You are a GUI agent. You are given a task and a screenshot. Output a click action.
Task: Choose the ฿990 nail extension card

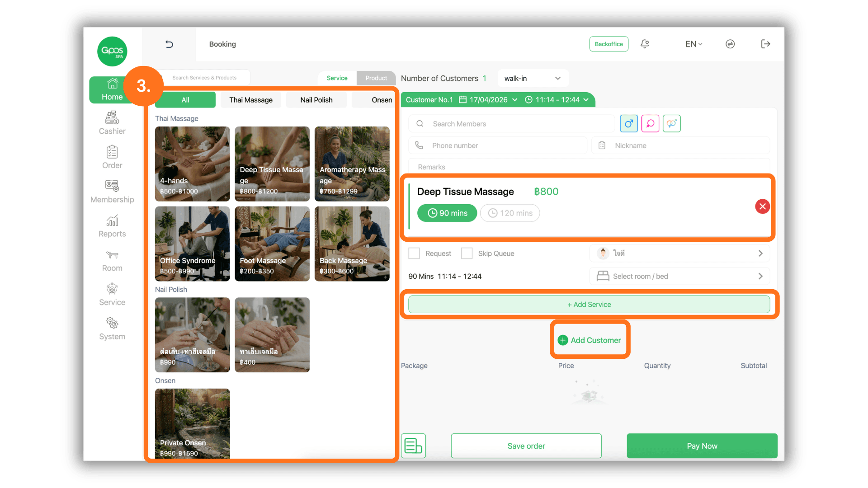[192, 335]
